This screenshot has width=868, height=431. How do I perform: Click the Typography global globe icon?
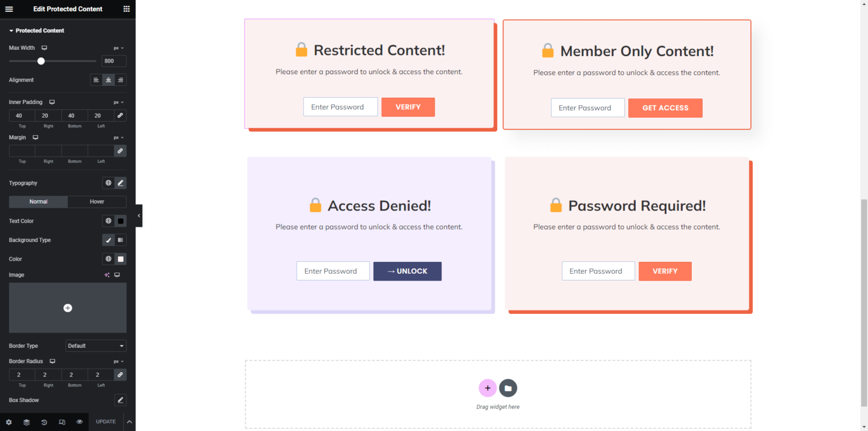[x=108, y=183]
